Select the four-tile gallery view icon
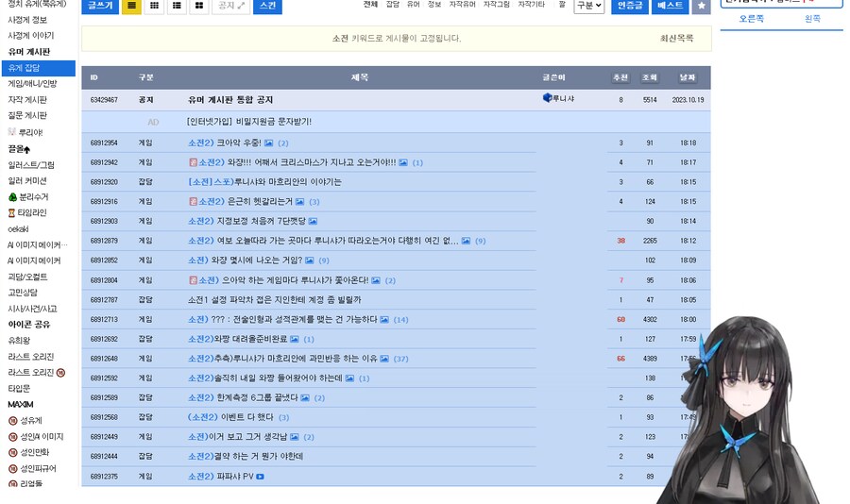 pos(199,6)
